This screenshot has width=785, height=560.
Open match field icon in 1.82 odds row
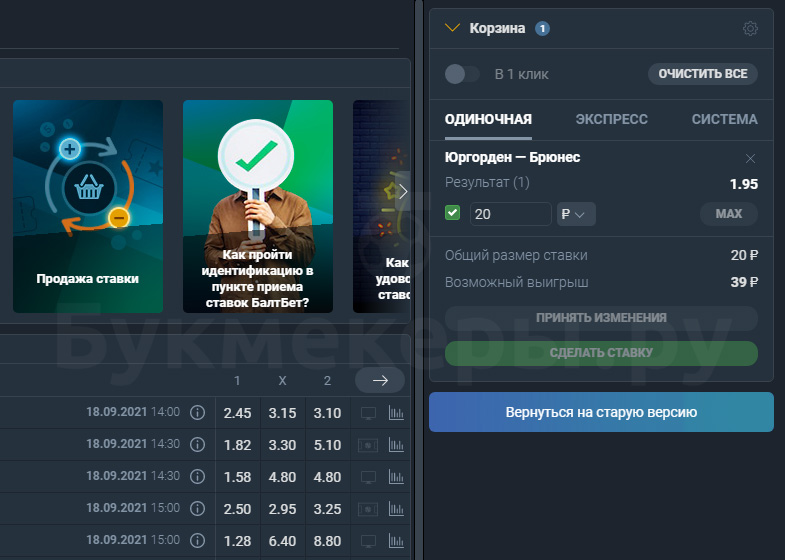pos(368,445)
